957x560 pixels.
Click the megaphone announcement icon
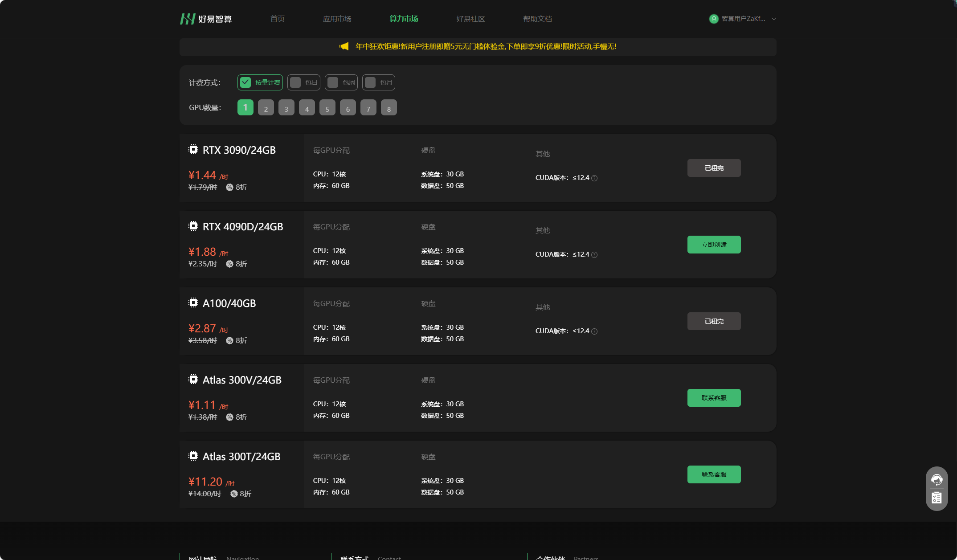pos(344,46)
